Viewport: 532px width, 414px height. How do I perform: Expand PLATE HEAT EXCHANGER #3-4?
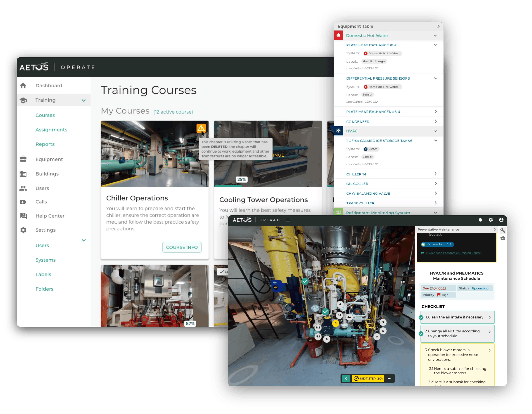[436, 111]
